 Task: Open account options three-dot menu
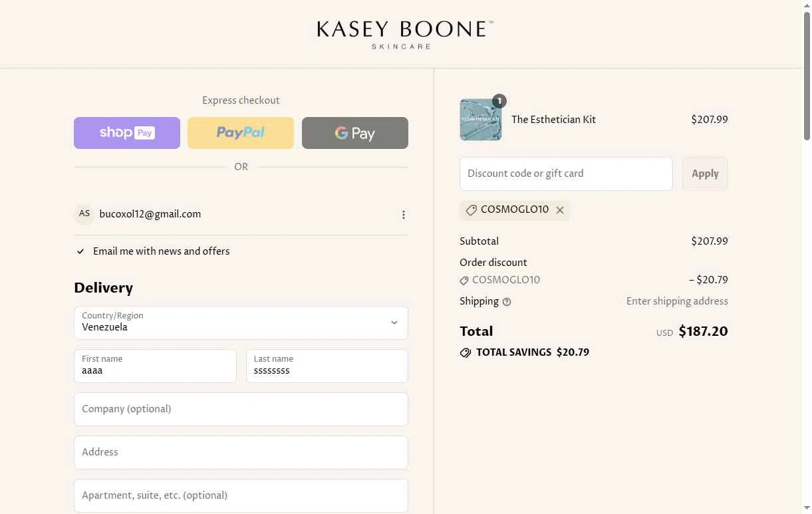pos(403,215)
